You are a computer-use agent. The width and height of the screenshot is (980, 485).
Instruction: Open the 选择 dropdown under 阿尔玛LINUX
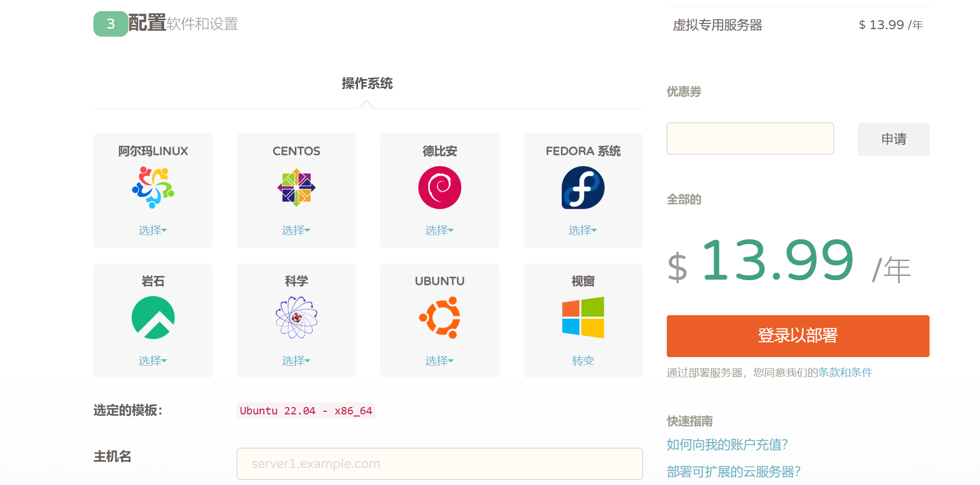click(153, 230)
